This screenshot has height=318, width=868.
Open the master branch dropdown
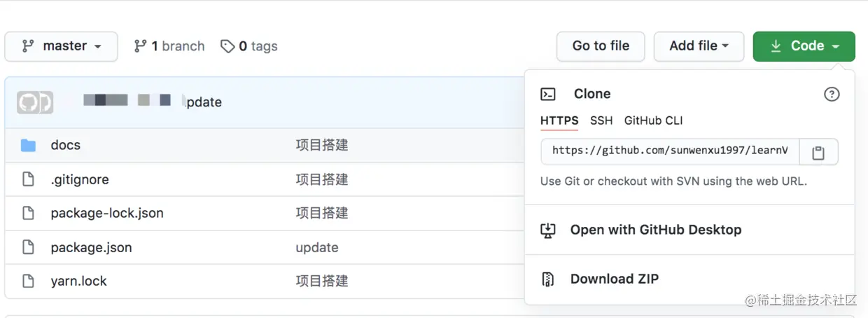62,46
